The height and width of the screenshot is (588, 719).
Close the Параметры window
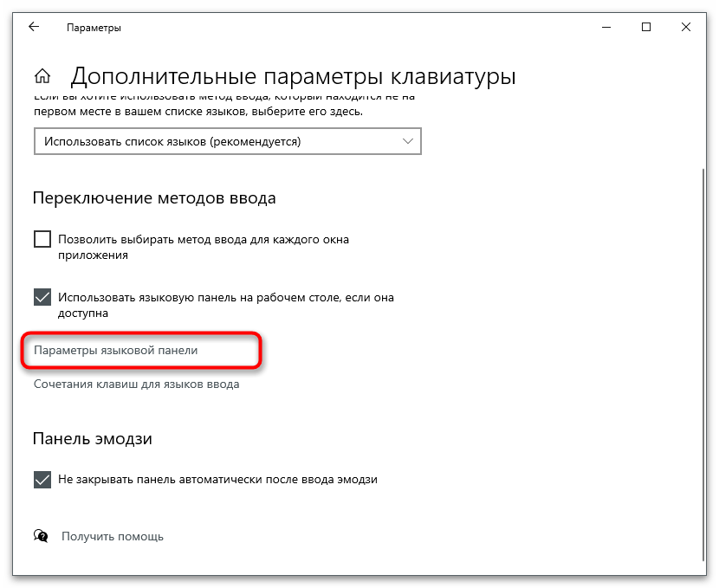coord(686,28)
